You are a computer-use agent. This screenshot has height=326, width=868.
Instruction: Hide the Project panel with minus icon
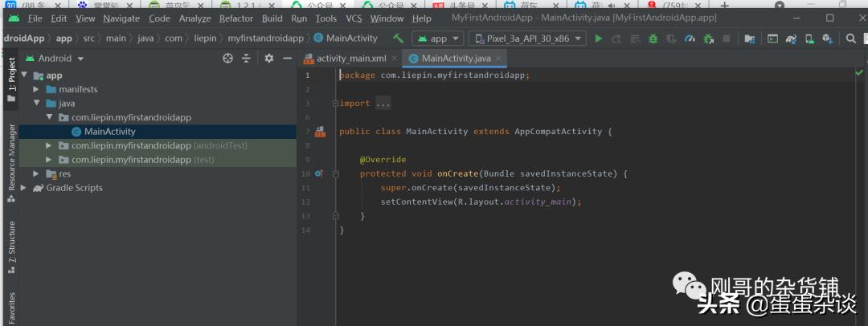[x=287, y=58]
